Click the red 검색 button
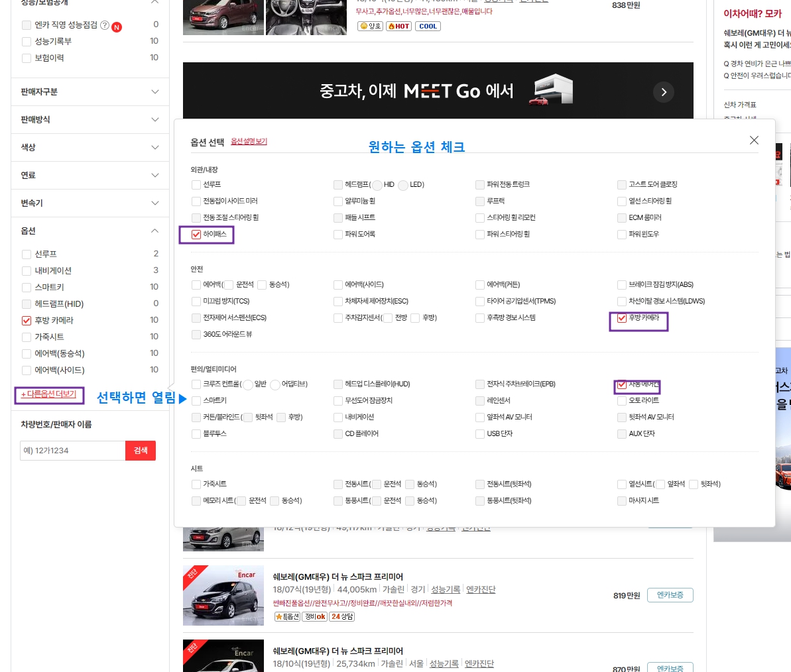The height and width of the screenshot is (672, 791). coord(141,450)
